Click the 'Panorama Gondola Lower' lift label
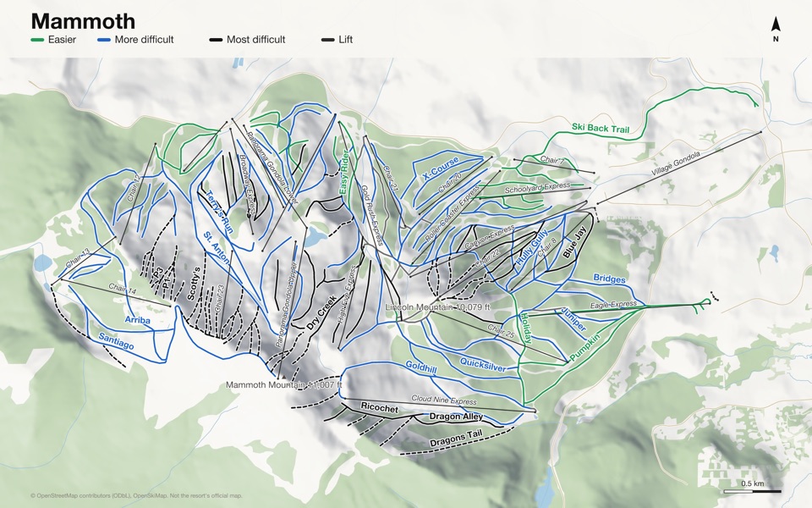Screen dimensions: 812x508 272,167
